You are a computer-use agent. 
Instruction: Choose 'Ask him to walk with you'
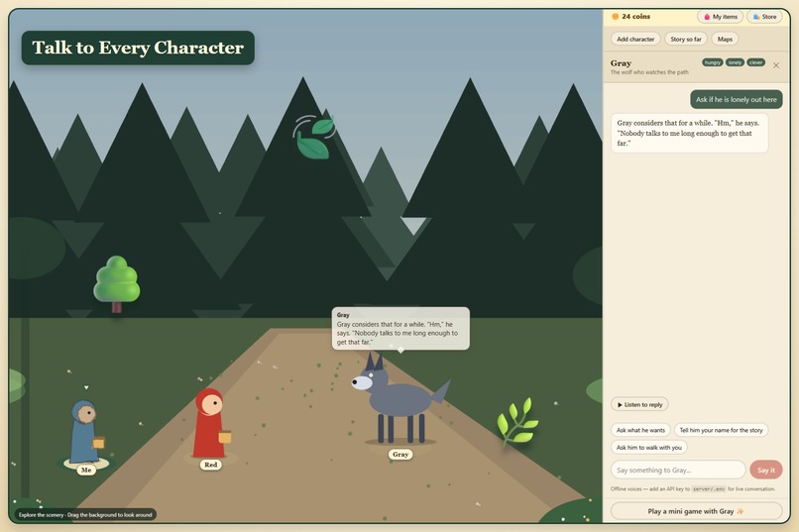(648, 448)
